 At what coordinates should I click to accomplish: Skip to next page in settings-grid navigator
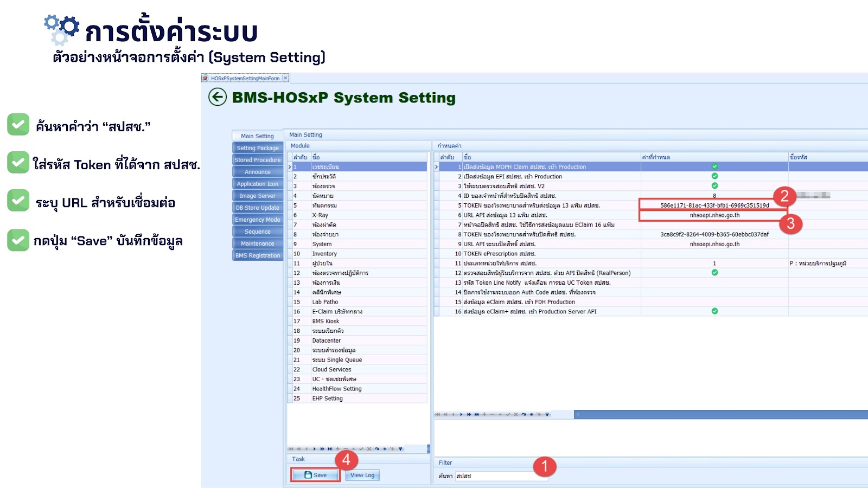coord(469,414)
